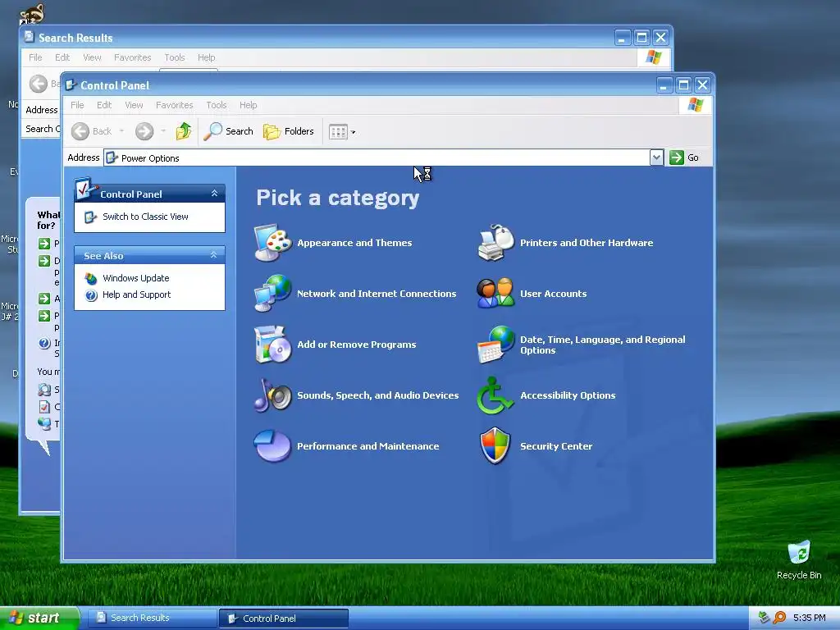Screen dimensions: 840x630
Task: Open Accessibility Options wheelchair icon
Action: pyautogui.click(x=496, y=395)
